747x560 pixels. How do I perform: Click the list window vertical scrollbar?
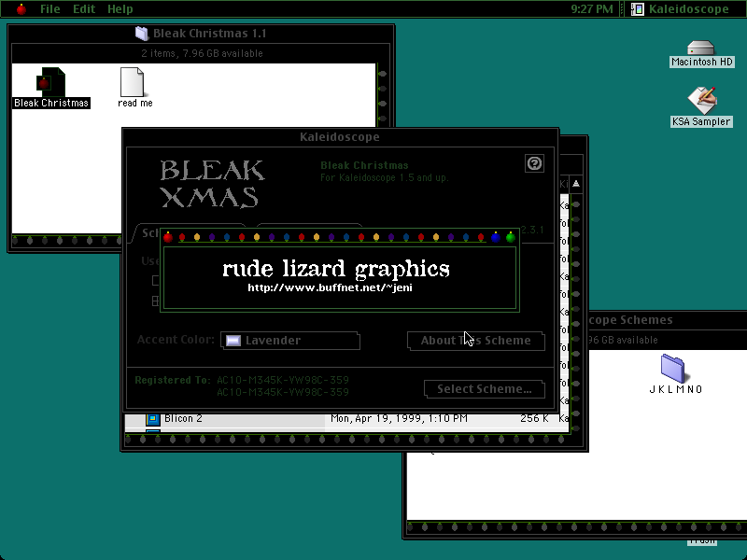click(x=576, y=312)
